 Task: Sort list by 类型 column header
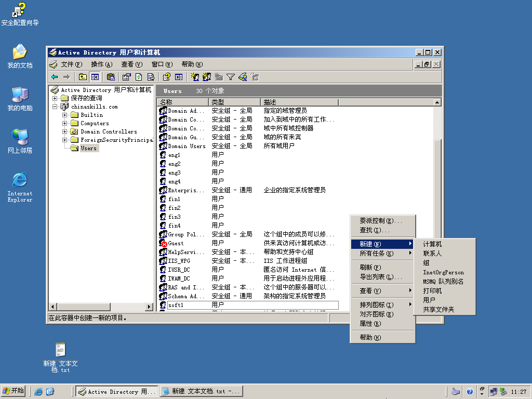[235, 102]
